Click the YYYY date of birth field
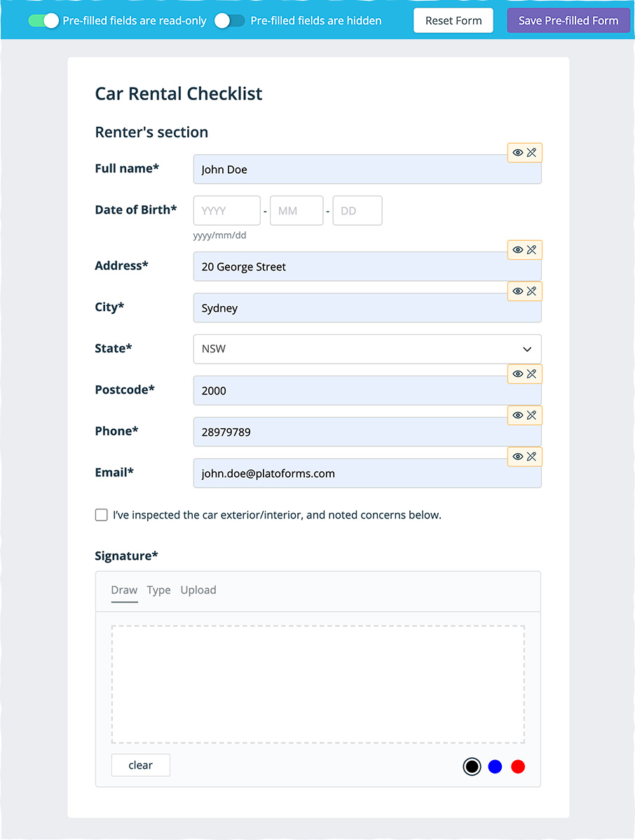 tap(226, 211)
